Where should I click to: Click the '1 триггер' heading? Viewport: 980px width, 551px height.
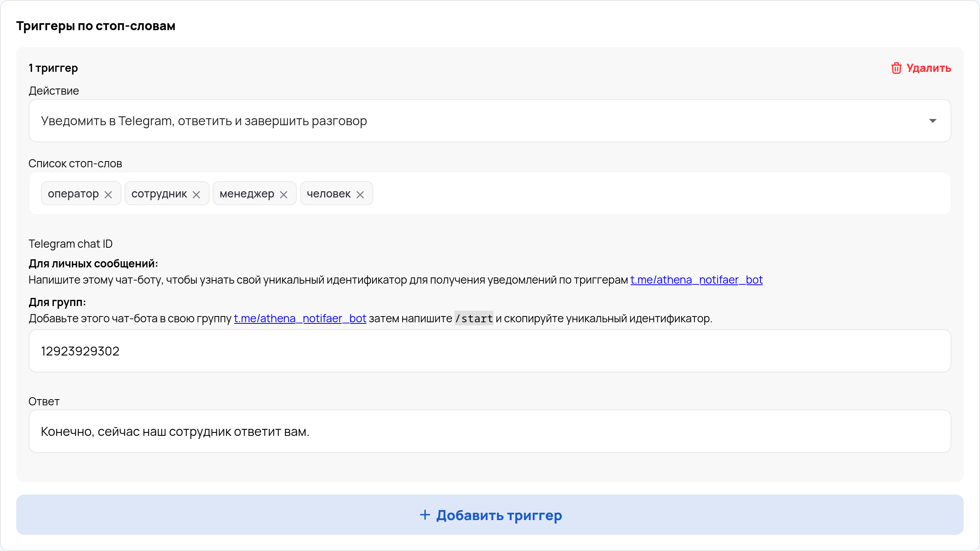pos(53,68)
